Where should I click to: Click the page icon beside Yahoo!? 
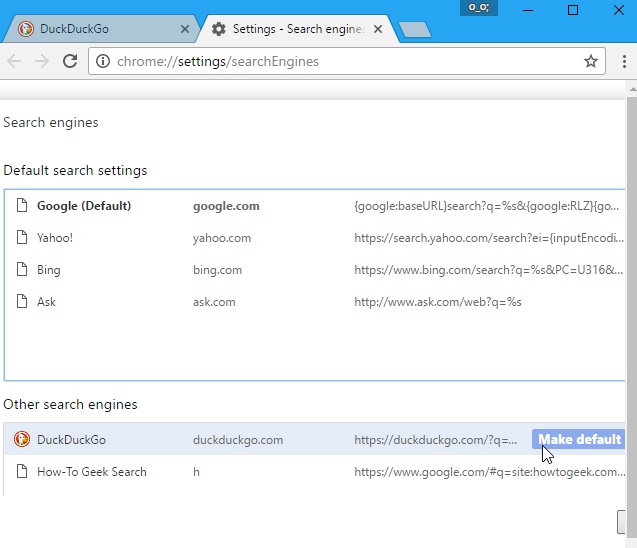pyautogui.click(x=22, y=237)
